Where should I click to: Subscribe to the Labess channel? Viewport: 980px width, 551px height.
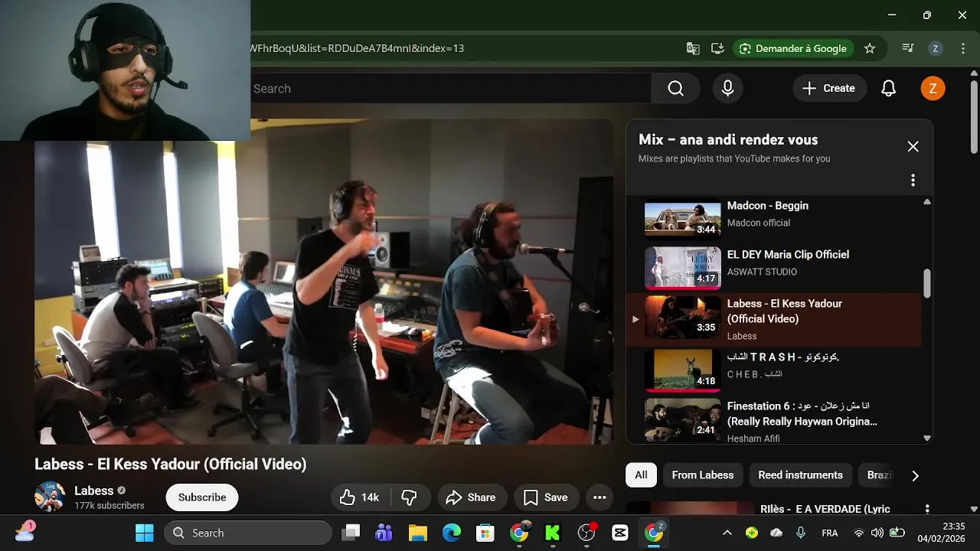click(202, 497)
